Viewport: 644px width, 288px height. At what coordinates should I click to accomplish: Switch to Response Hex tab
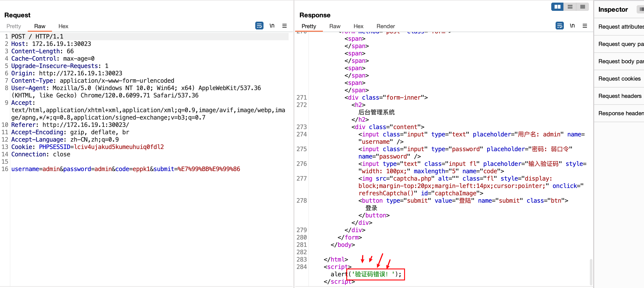point(358,26)
